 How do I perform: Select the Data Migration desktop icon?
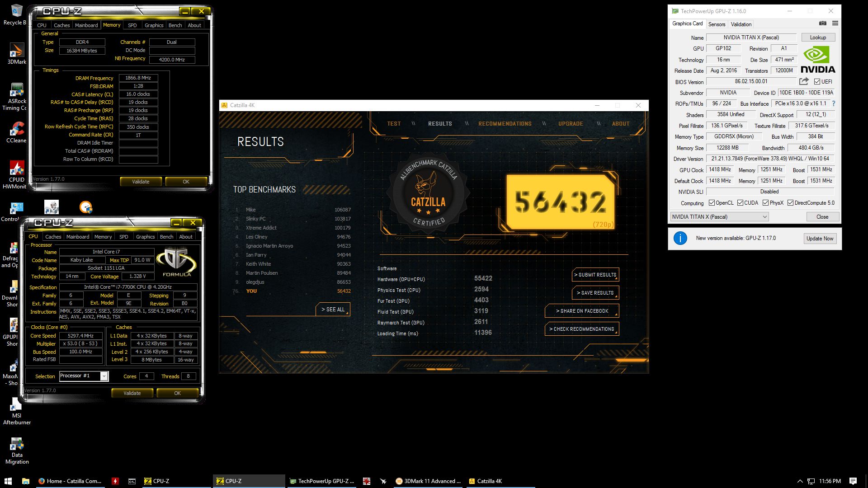click(x=17, y=450)
